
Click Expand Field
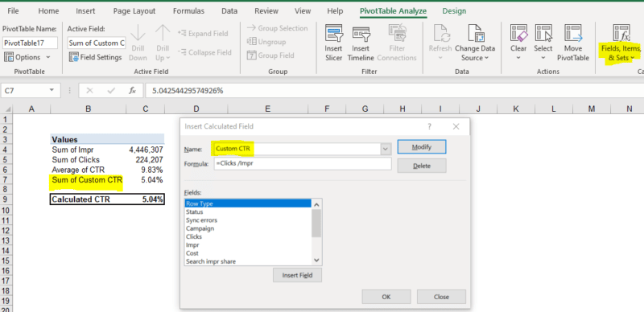(x=204, y=33)
